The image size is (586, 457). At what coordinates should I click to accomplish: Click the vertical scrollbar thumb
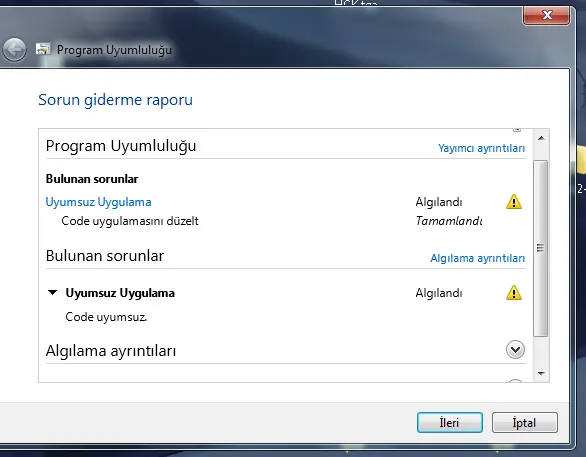click(x=541, y=248)
